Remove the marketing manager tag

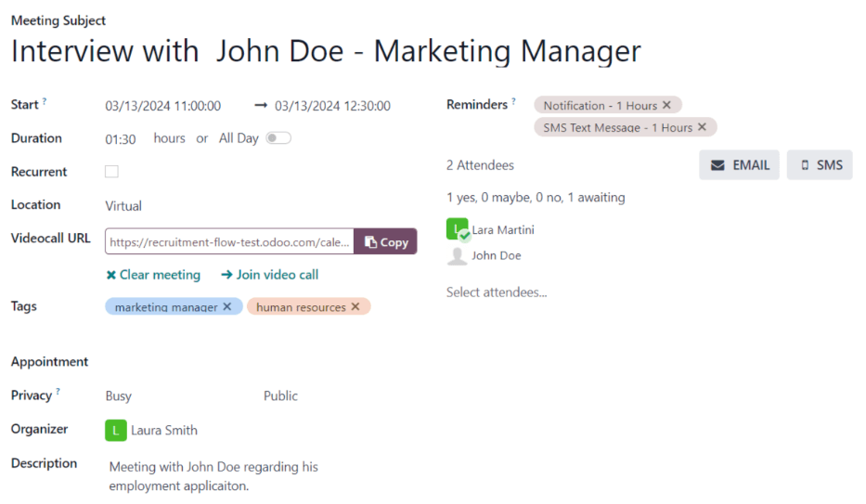pyautogui.click(x=227, y=307)
